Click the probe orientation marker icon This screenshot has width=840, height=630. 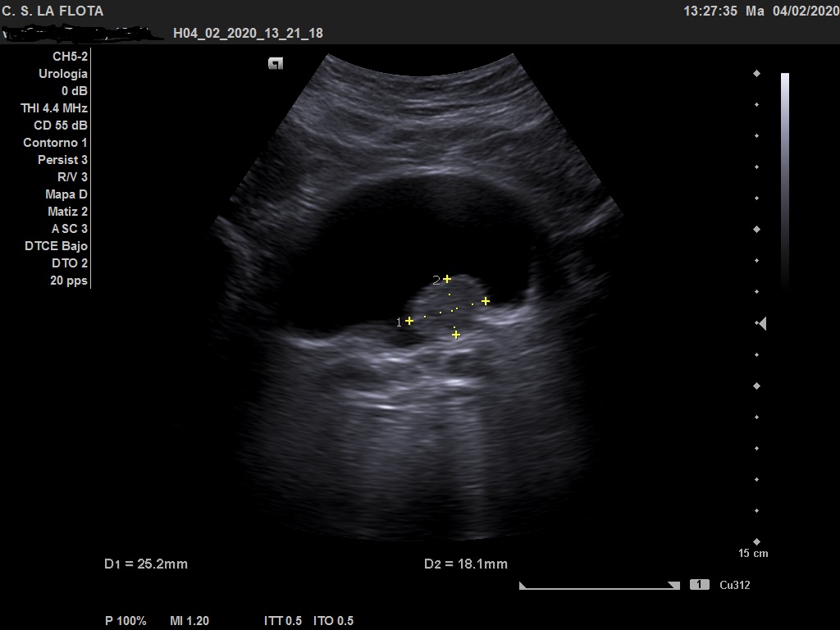point(276,64)
